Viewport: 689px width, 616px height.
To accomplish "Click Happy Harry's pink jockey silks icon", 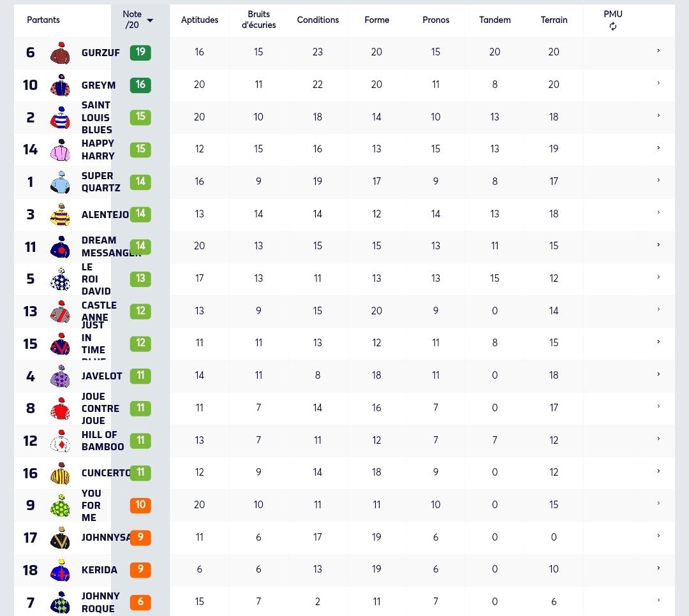I will 60,150.
